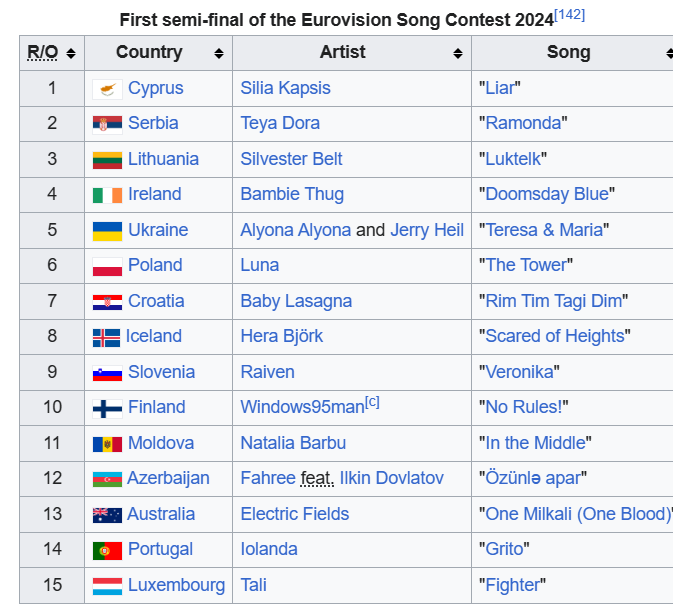This screenshot has height=612, width=673.
Task: Click the Portugal flag icon
Action: 107,550
